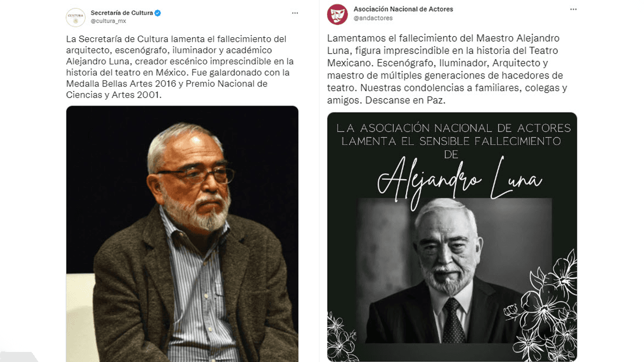Open color photo of man in brown jacket

pos(182,234)
